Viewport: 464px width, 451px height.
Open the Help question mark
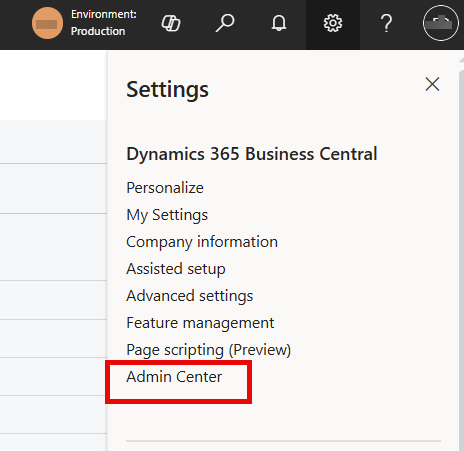click(x=386, y=23)
